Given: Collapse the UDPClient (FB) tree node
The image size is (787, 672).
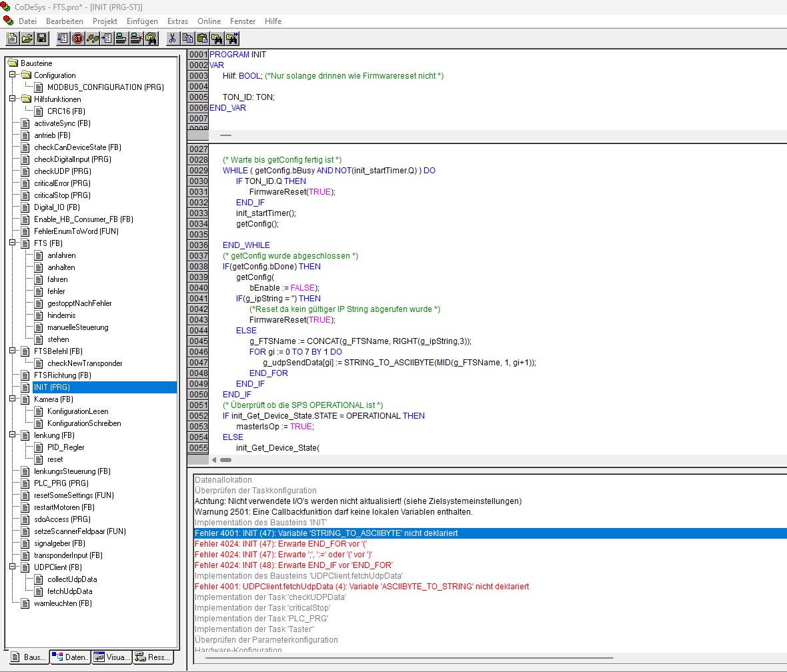Looking at the screenshot, I should [13, 567].
